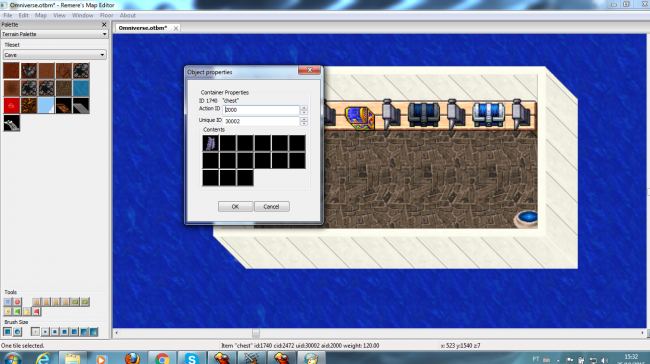Select the yellow shield tool icon
Viewport: 650px width, 364px height.
(x=7, y=311)
